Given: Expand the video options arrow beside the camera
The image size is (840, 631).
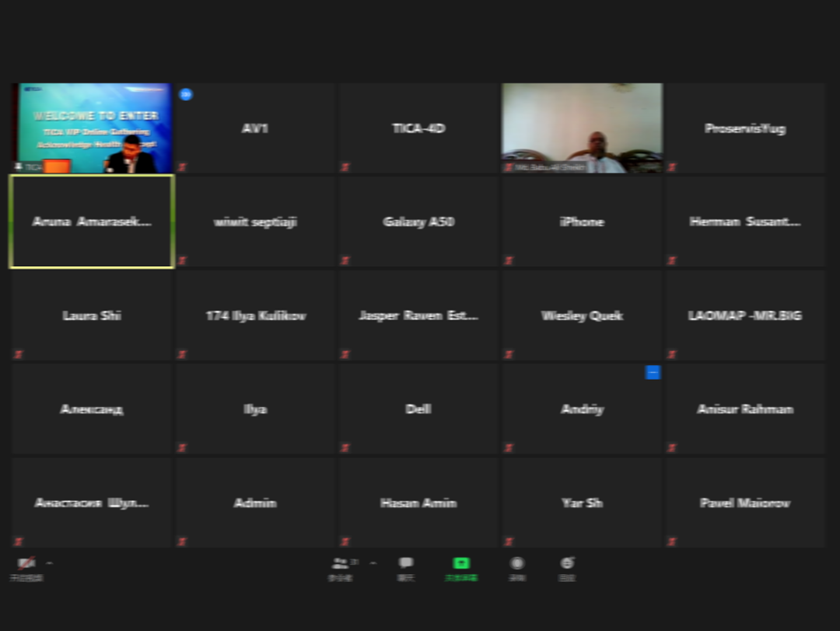Looking at the screenshot, I should [x=50, y=563].
